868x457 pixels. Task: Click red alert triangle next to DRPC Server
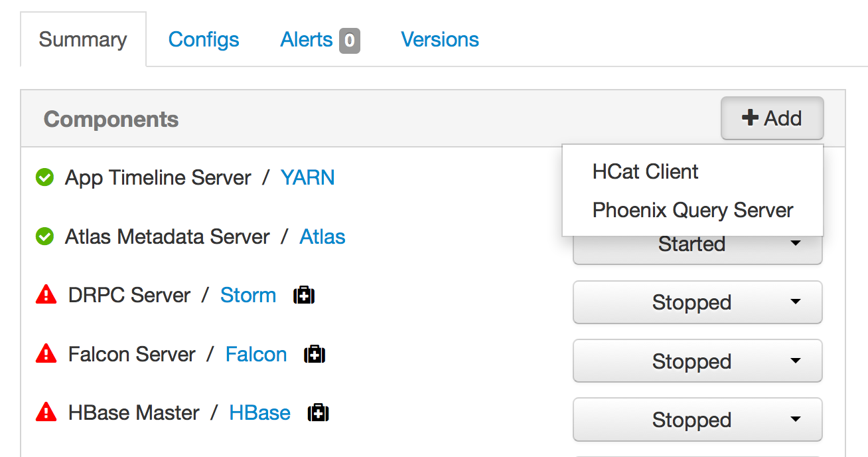45,294
